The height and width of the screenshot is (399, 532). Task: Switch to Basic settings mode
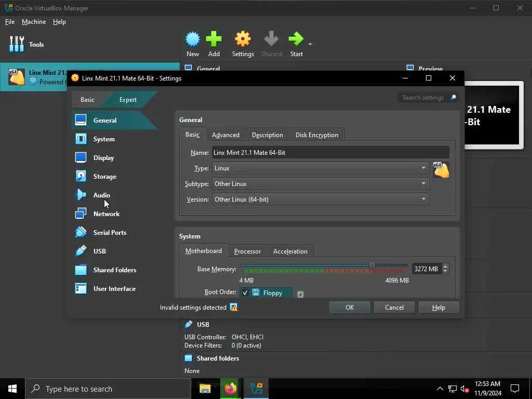tap(87, 99)
